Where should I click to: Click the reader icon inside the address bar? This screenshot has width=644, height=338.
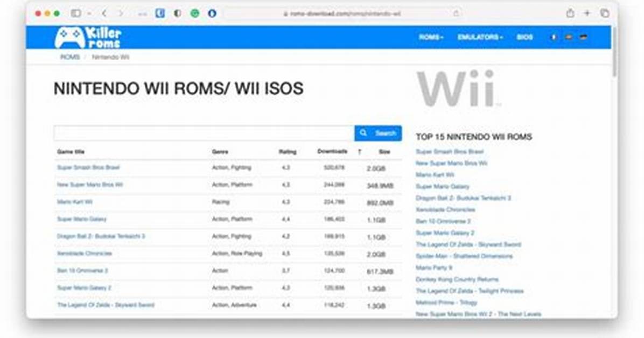[456, 13]
